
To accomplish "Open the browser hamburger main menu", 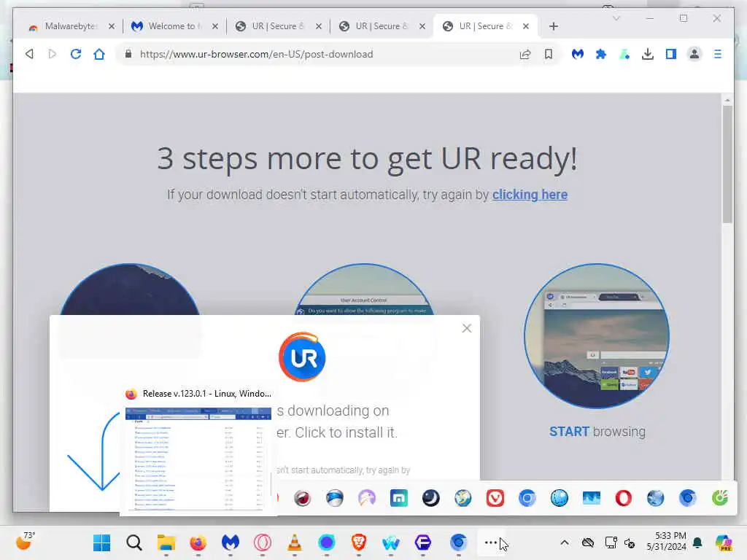I will [x=718, y=54].
